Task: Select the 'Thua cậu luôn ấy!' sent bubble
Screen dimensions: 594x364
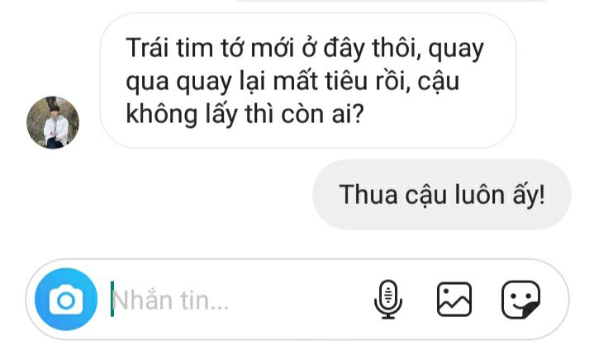Action: click(x=442, y=195)
